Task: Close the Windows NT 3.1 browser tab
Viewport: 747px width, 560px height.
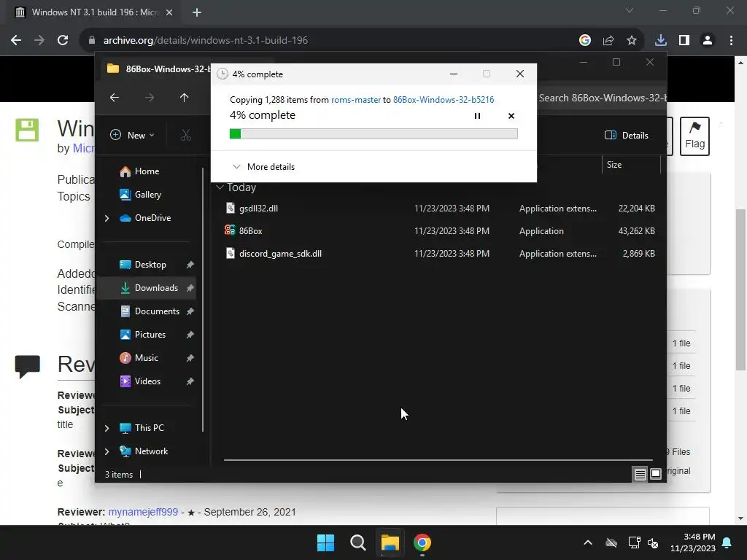Action: (x=169, y=12)
